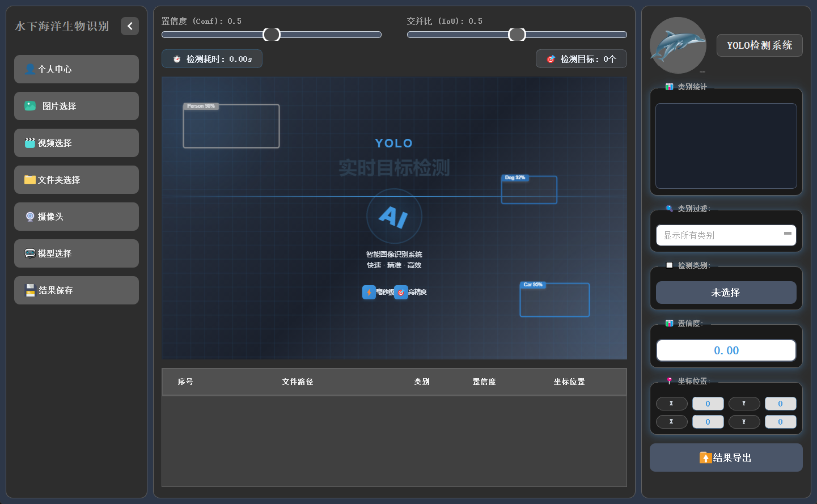Click the picture icon for 图片选择
The image size is (817, 504).
[30, 106]
